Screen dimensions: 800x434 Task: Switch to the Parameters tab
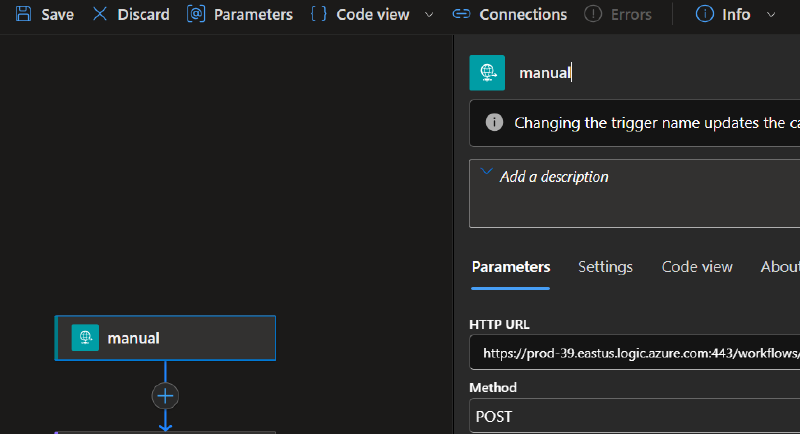tap(511, 267)
